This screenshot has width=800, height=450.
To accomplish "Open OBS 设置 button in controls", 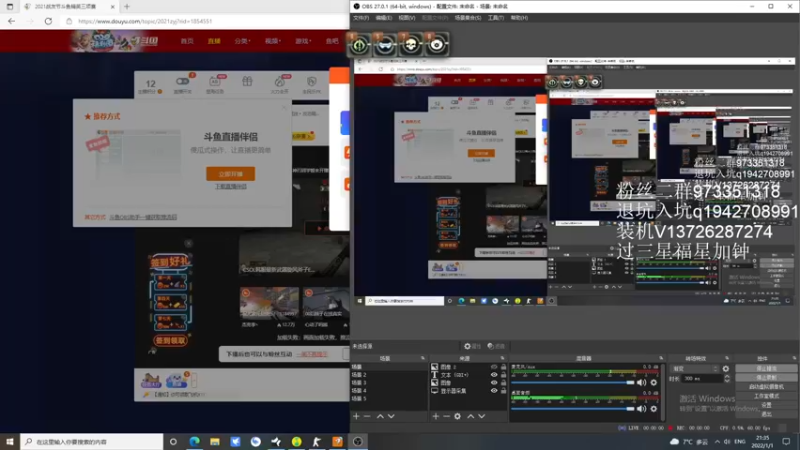I will click(x=766, y=405).
